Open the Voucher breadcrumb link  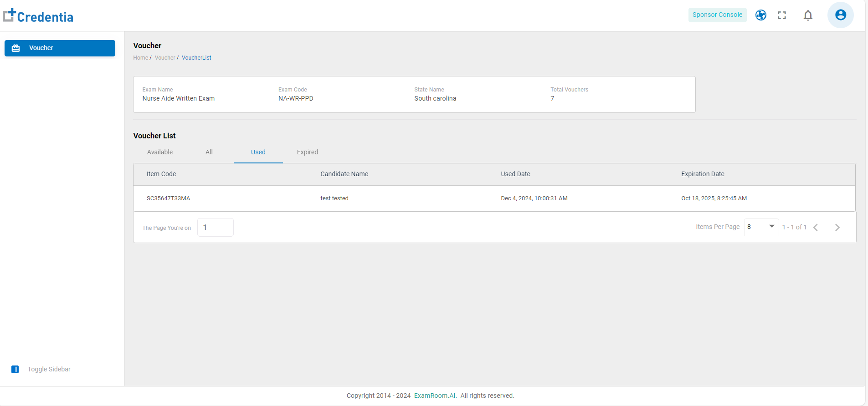165,58
